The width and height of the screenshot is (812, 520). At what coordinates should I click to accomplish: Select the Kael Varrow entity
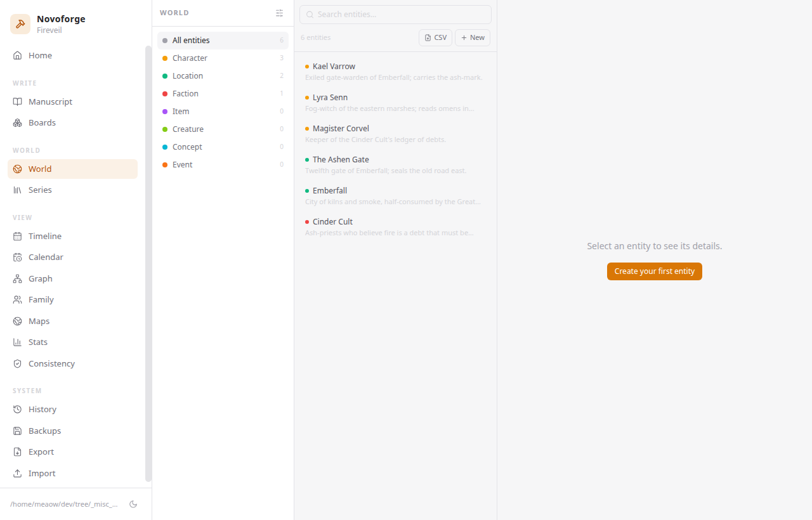[395, 72]
